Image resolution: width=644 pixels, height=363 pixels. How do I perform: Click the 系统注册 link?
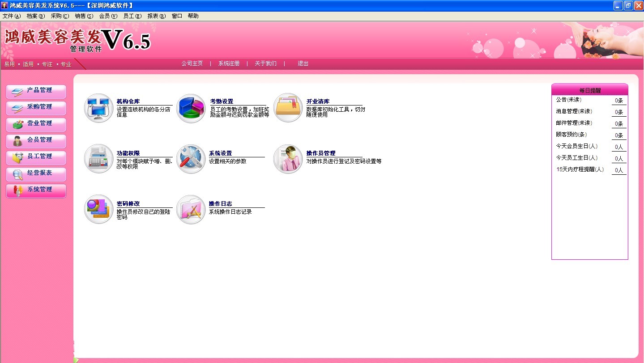pos(229,63)
